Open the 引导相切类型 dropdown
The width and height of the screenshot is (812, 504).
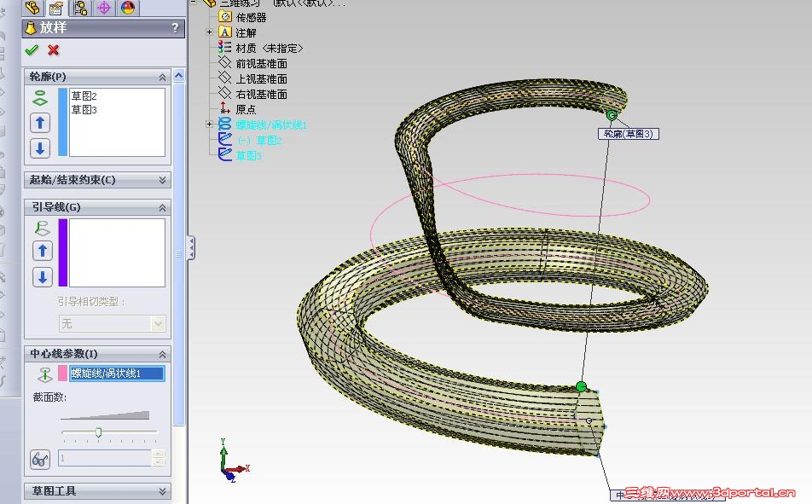pos(159,324)
